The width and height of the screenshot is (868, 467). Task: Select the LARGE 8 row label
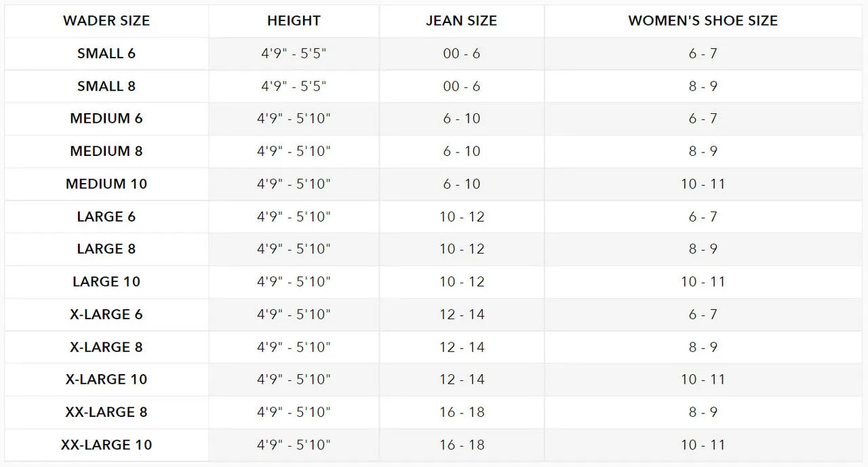click(106, 249)
